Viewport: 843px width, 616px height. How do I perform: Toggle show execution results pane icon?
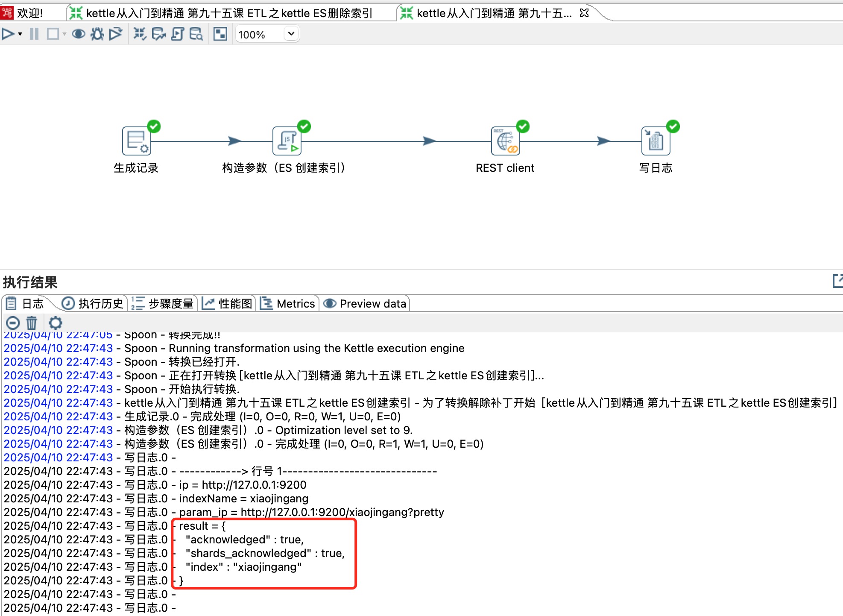pyautogui.click(x=220, y=34)
